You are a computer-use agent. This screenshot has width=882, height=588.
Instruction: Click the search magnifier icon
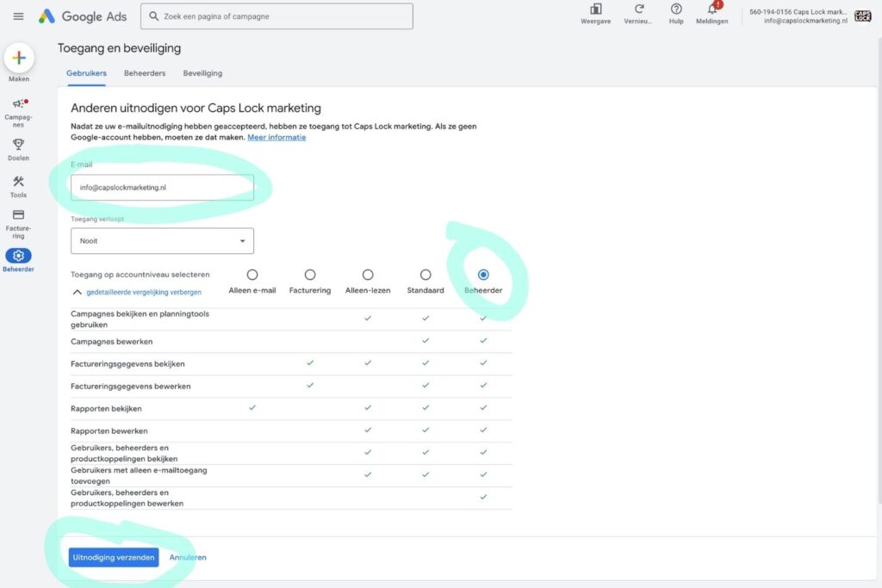[153, 16]
